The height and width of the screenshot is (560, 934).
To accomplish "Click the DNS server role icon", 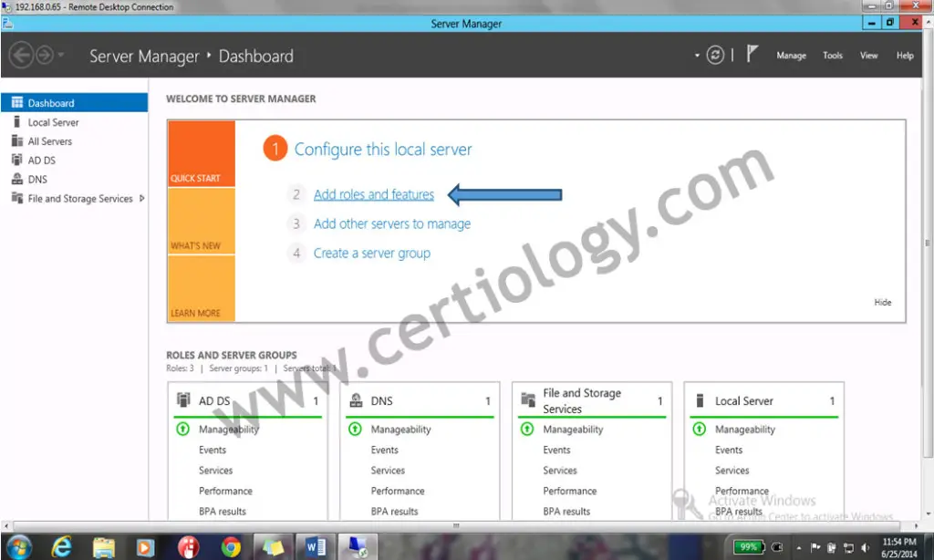I will 355,400.
